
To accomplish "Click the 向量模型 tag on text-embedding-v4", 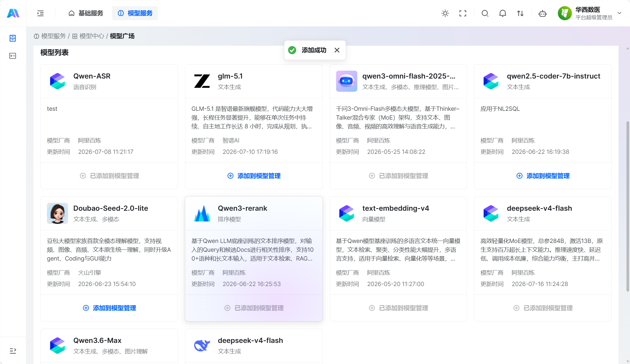I will coord(374,219).
